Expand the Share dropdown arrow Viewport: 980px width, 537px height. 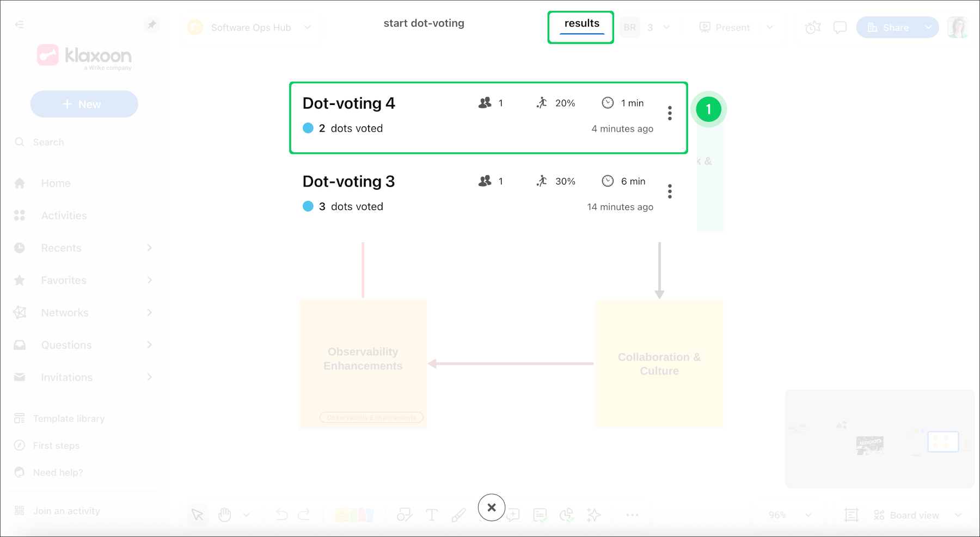pyautogui.click(x=928, y=27)
